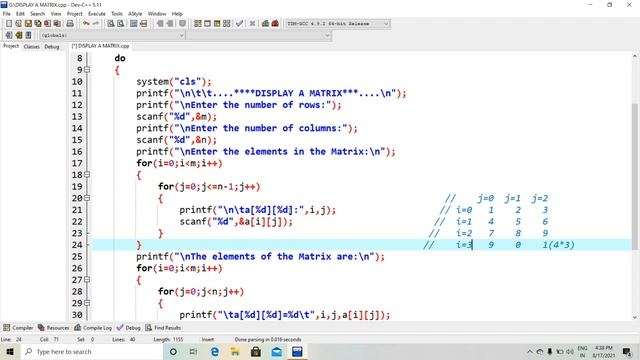640x360 pixels.
Task: Open the bottom Debug panel tab
Action: tap(129, 328)
